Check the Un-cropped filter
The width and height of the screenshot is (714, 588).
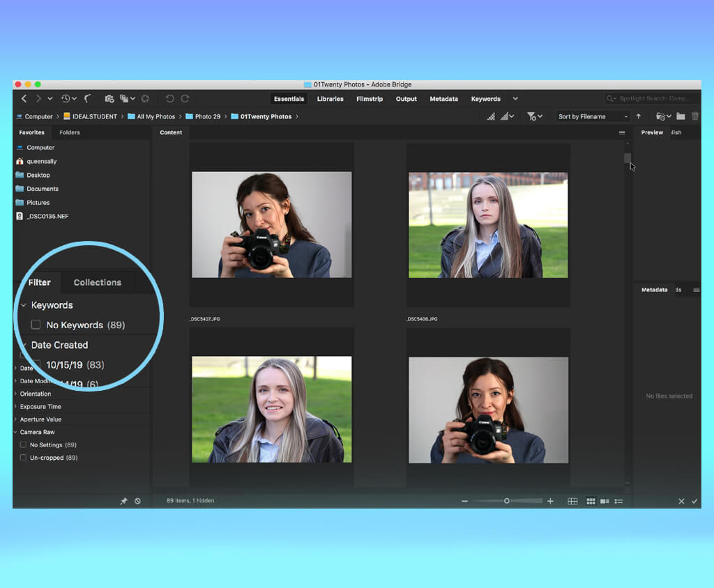[x=23, y=458]
